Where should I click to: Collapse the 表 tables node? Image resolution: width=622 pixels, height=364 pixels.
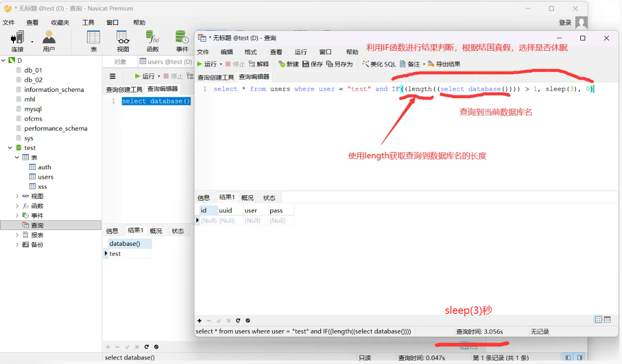click(17, 157)
